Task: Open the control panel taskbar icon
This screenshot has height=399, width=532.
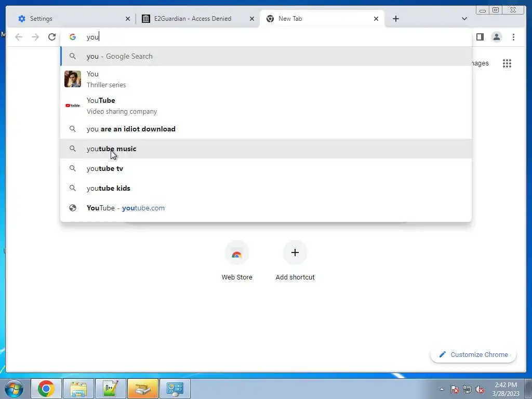Action: (175, 389)
